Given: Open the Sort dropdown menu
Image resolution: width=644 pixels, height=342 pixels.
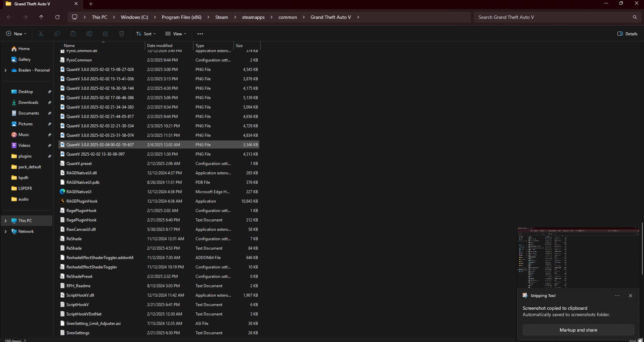Looking at the screenshot, I should coord(146,34).
